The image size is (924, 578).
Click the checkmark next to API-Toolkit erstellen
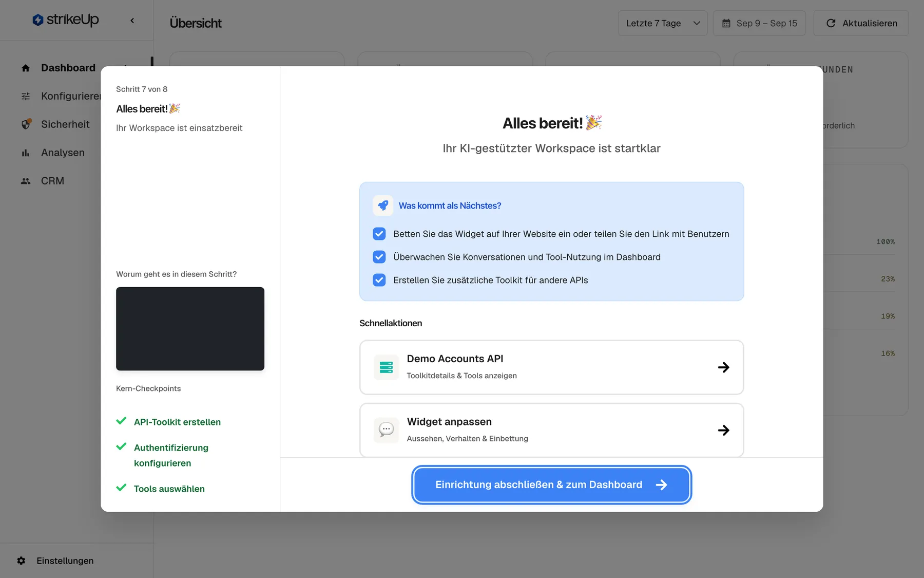[x=121, y=421]
